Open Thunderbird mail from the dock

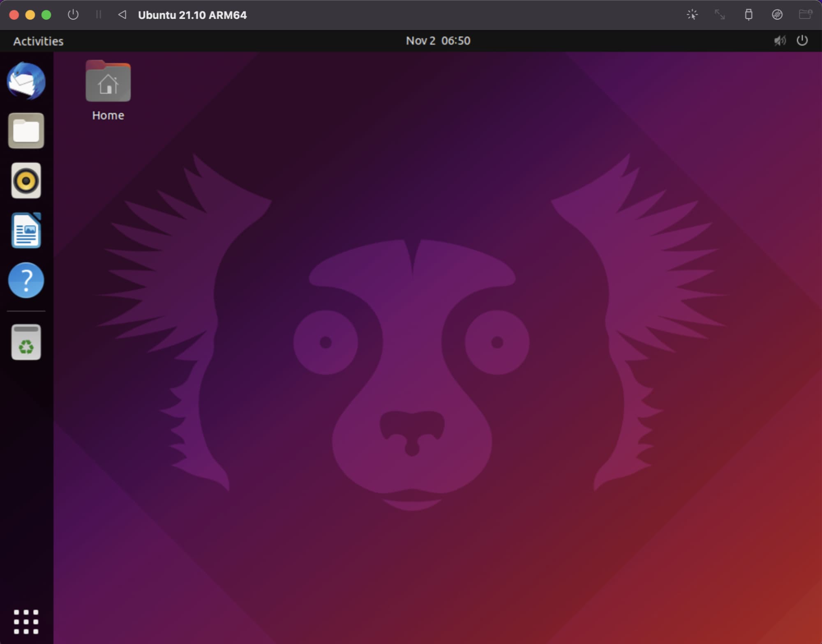coord(26,81)
